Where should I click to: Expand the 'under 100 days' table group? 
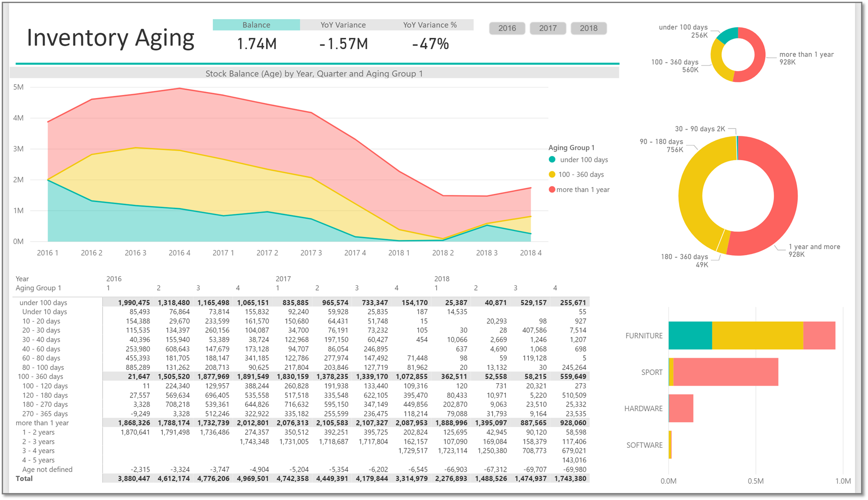[43, 302]
